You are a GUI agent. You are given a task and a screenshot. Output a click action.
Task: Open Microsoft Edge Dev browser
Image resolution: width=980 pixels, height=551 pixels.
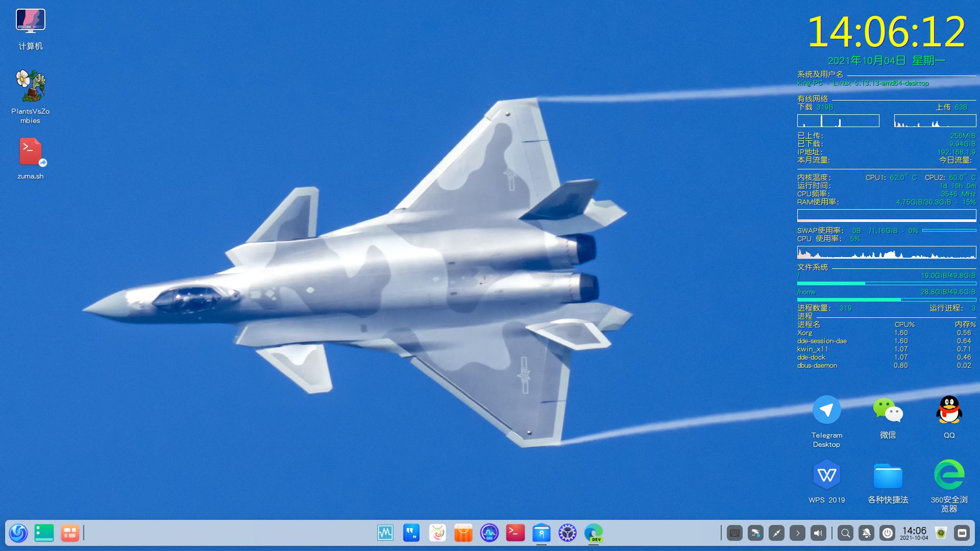click(x=593, y=533)
